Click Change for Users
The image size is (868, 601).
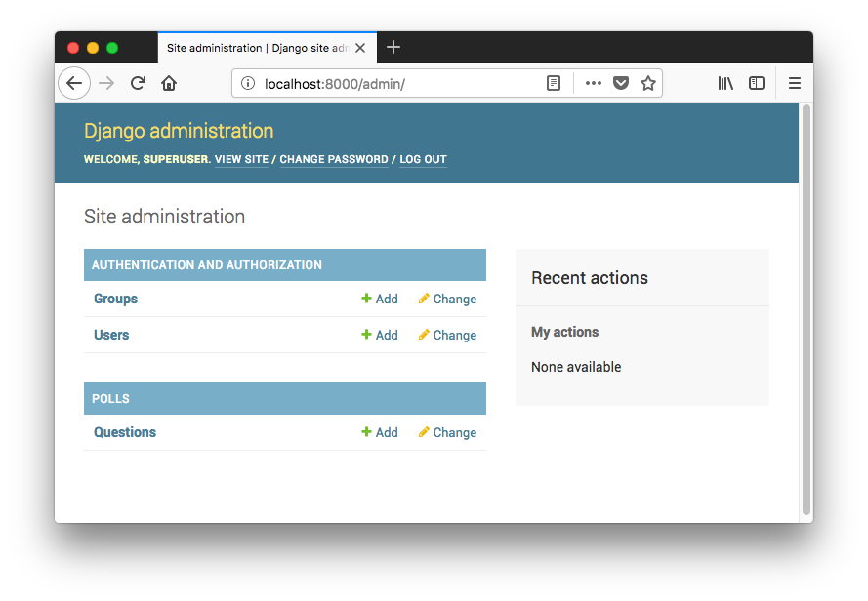pos(447,335)
